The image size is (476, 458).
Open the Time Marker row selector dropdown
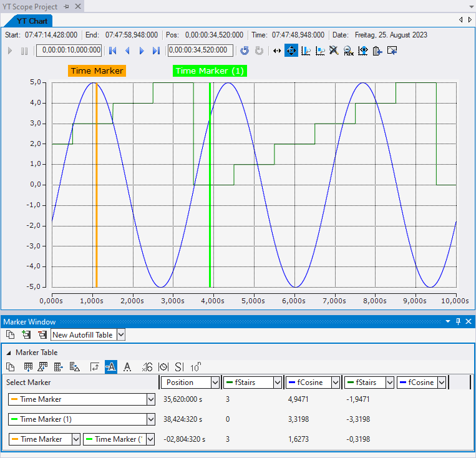(x=151, y=399)
